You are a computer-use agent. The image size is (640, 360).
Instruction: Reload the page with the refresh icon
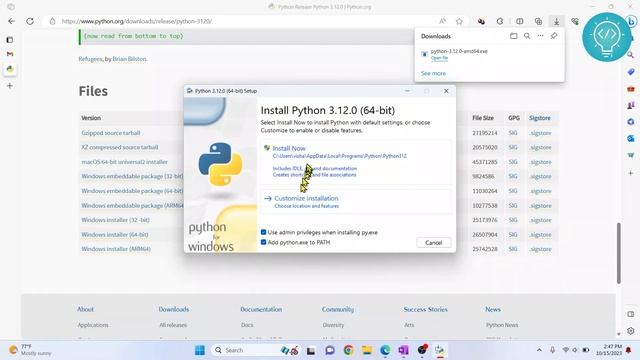coord(30,21)
